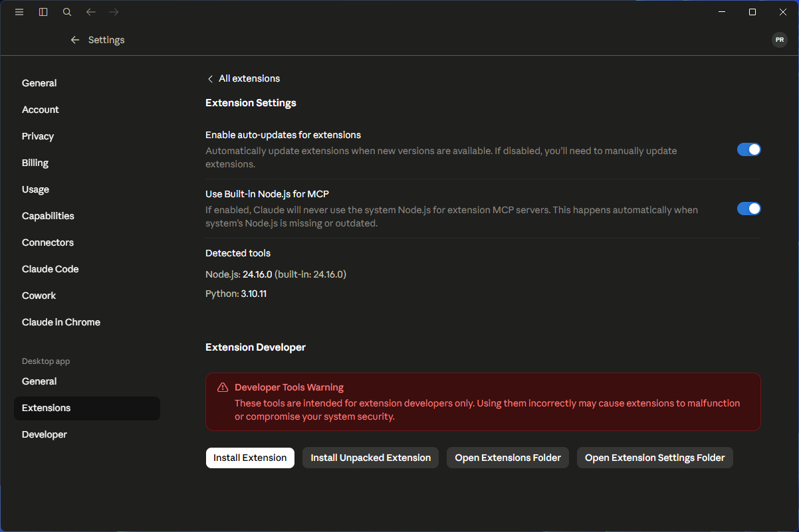Turn off Use Built-in Node.js for MCP
The height and width of the screenshot is (532, 799).
(x=749, y=209)
